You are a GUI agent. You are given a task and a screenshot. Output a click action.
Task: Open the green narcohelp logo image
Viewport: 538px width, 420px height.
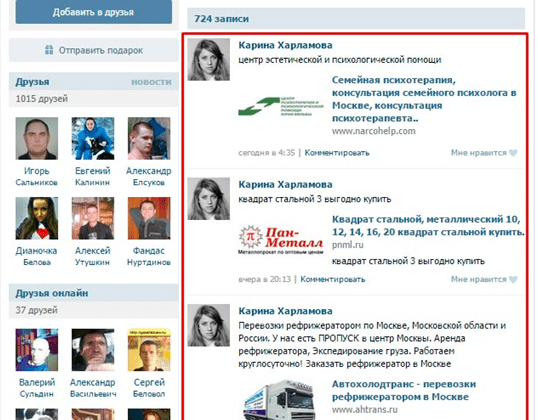point(281,106)
